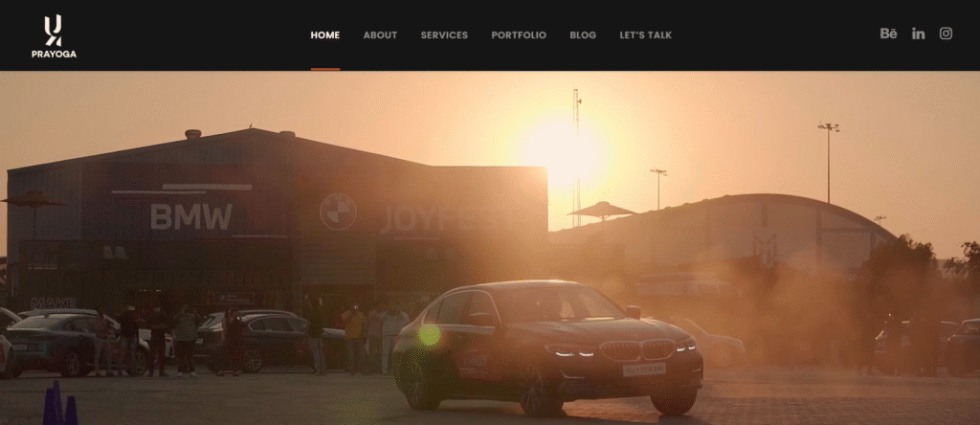Go to the Home menu item

(325, 35)
